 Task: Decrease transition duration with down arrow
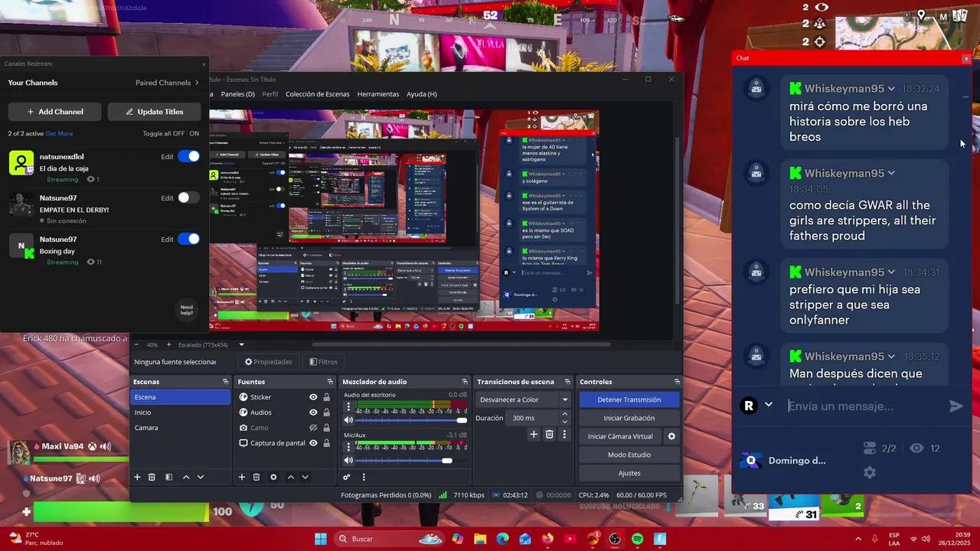(565, 422)
